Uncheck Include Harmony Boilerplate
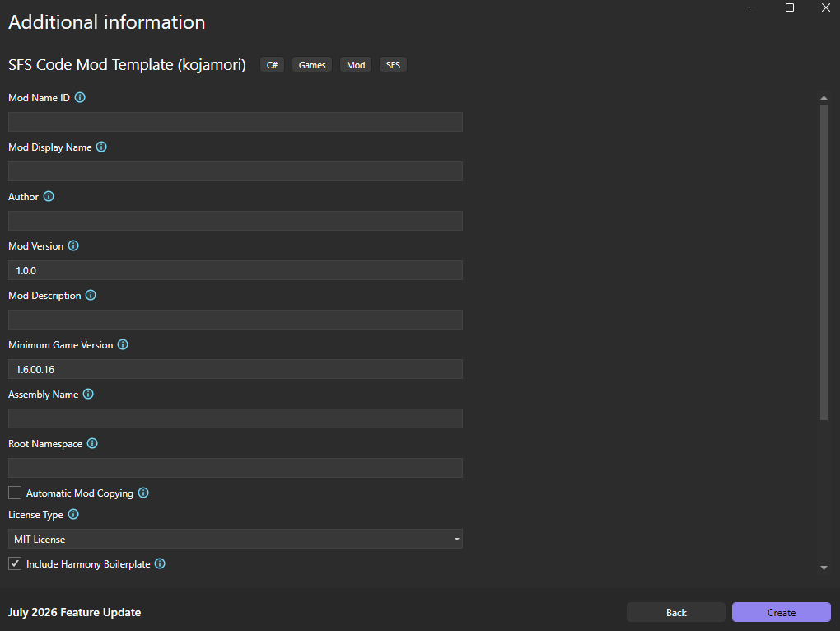This screenshot has height=631, width=840. (x=15, y=563)
